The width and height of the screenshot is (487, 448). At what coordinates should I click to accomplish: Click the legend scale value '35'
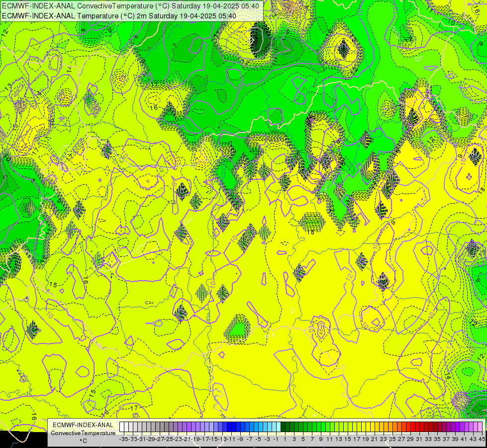click(437, 439)
